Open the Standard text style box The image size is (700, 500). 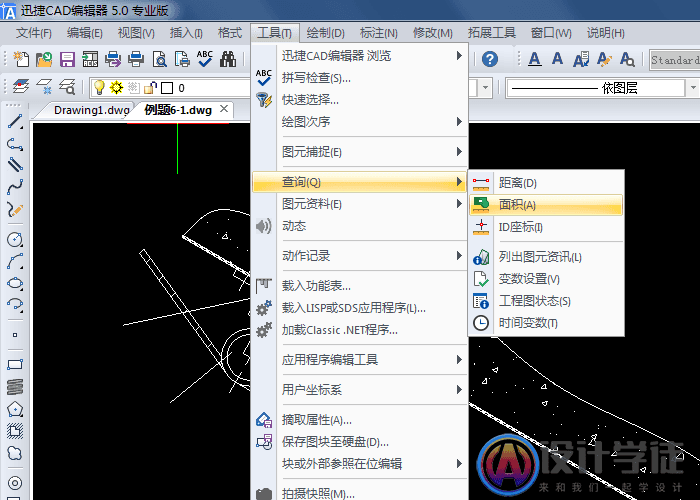675,60
